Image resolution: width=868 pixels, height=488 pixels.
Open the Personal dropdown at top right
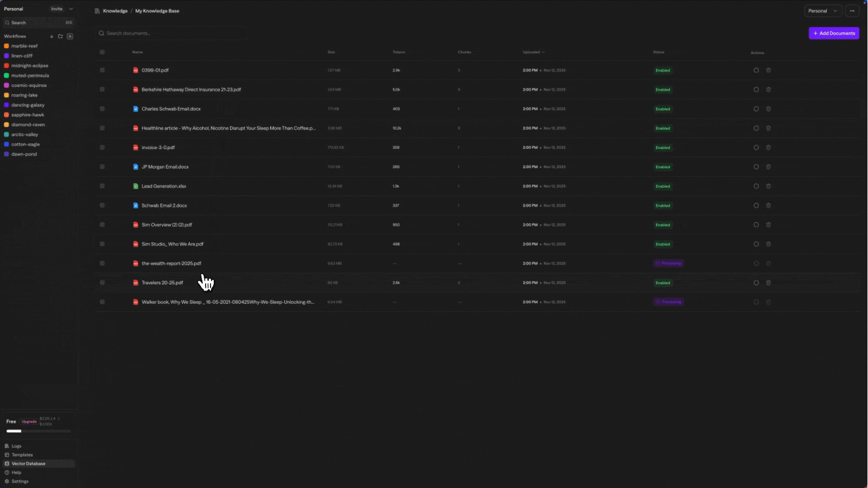coord(822,11)
